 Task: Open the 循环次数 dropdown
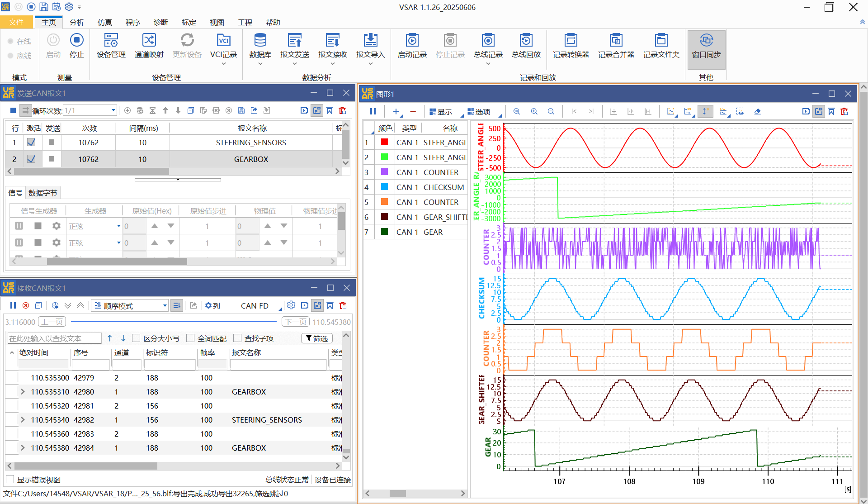click(x=113, y=110)
